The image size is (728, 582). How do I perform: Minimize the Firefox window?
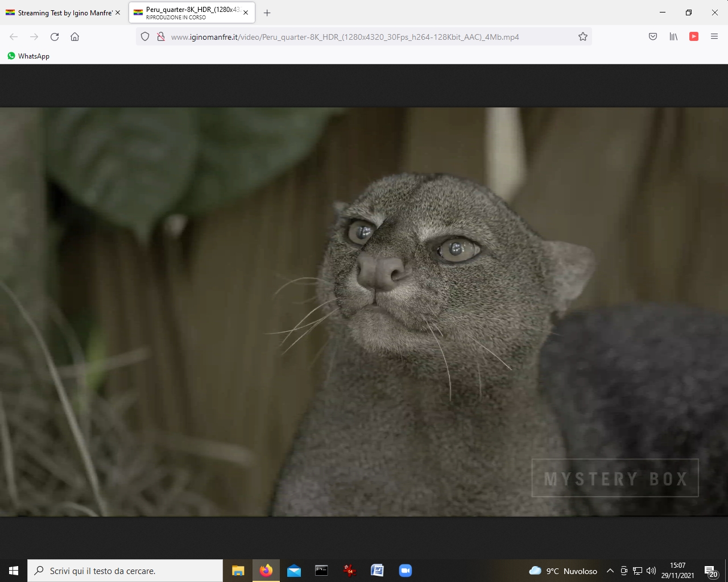[663, 13]
